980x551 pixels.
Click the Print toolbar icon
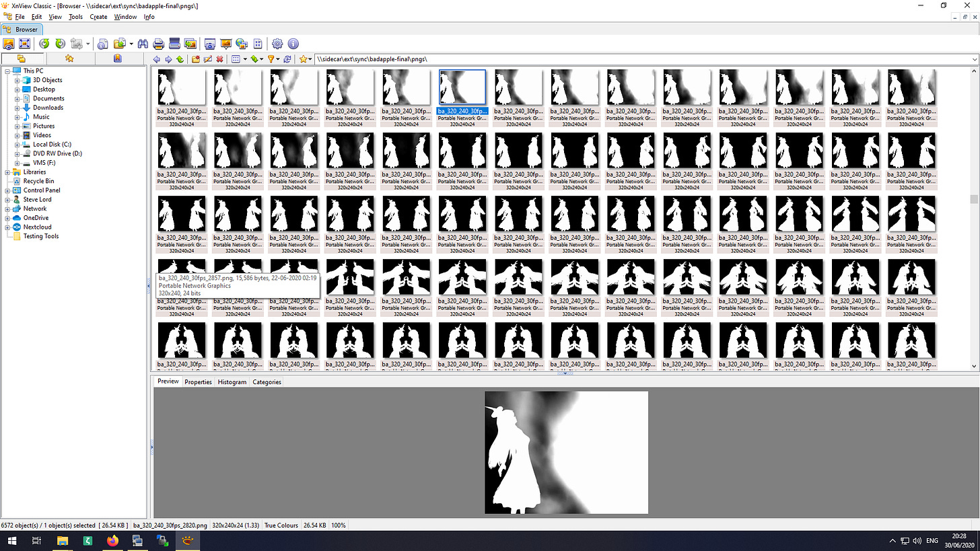[158, 44]
